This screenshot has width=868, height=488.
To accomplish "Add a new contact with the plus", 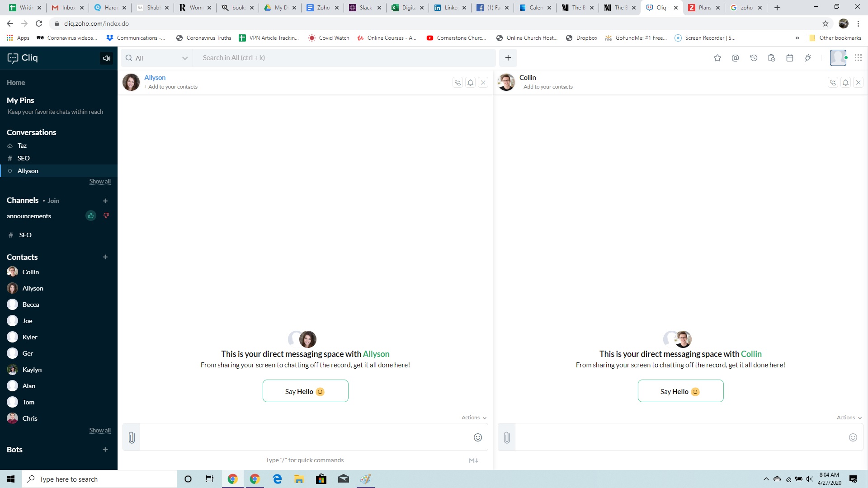I will 105,257.
